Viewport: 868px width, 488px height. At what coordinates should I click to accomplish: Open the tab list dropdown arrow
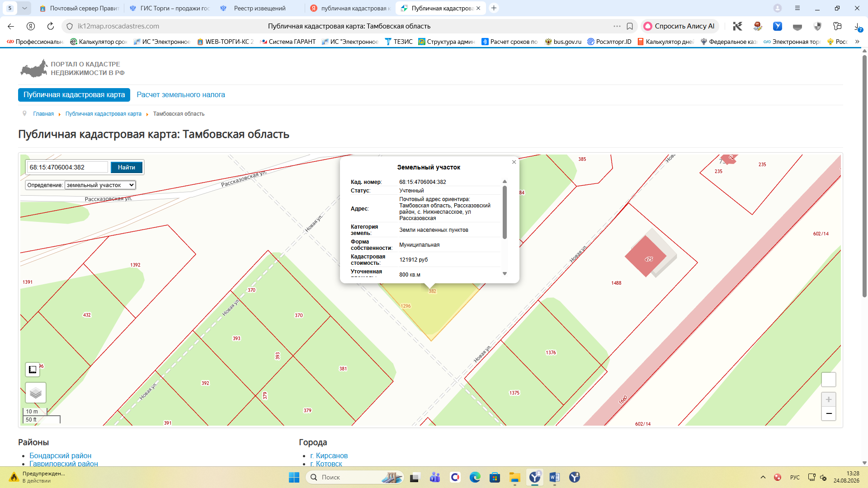point(24,8)
